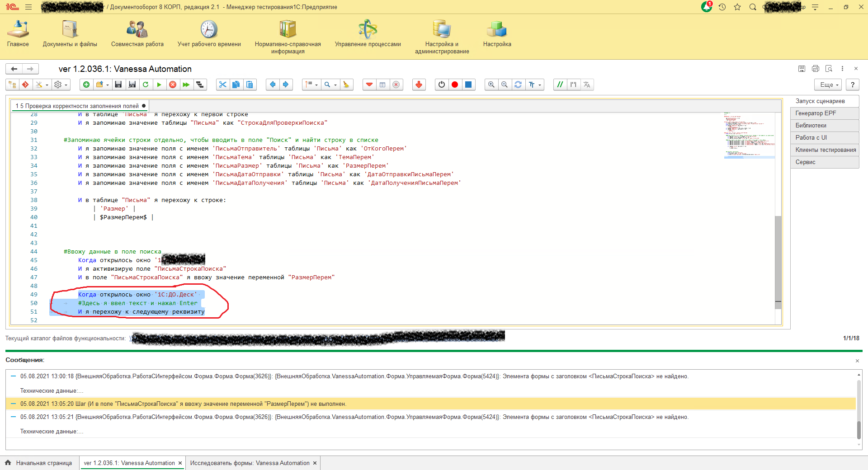Click the broom clear icon

tap(346, 85)
